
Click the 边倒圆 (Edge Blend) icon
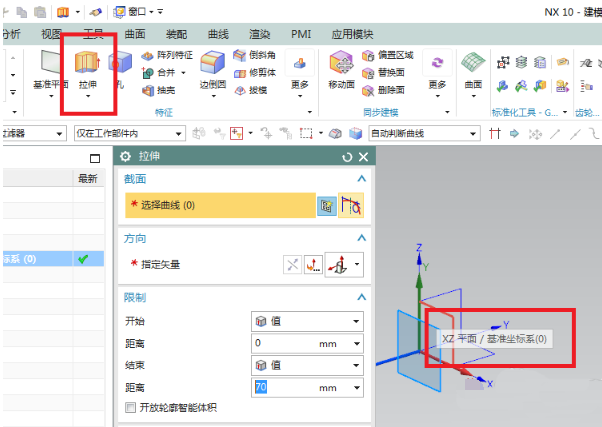click(x=211, y=66)
